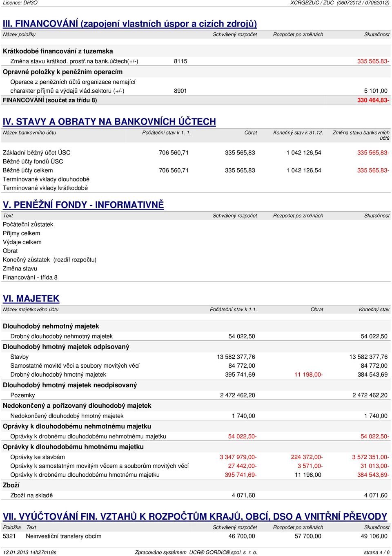Select 'Konečný zůstatek (rozdíl rozpočtu)' row
392x556 pixels.
pos(50,259)
